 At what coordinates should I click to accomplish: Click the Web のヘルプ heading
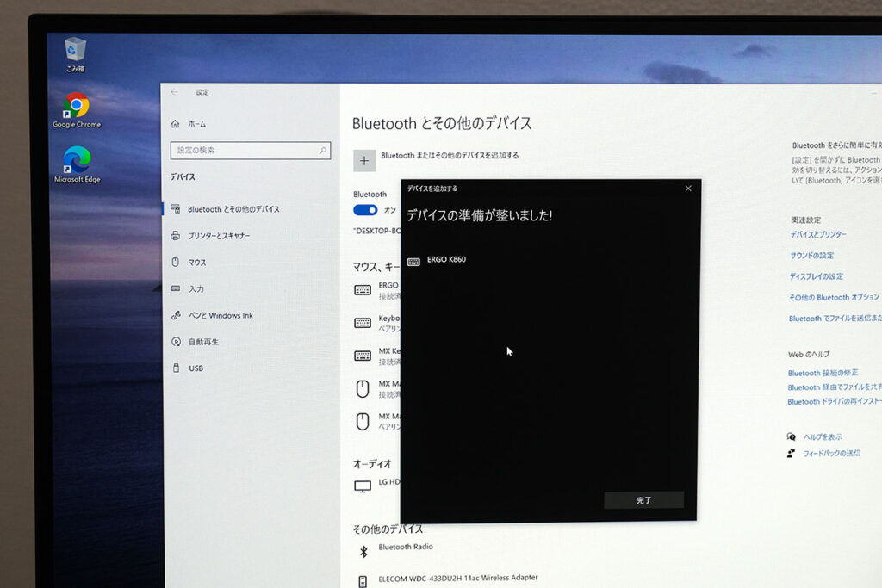(x=809, y=354)
